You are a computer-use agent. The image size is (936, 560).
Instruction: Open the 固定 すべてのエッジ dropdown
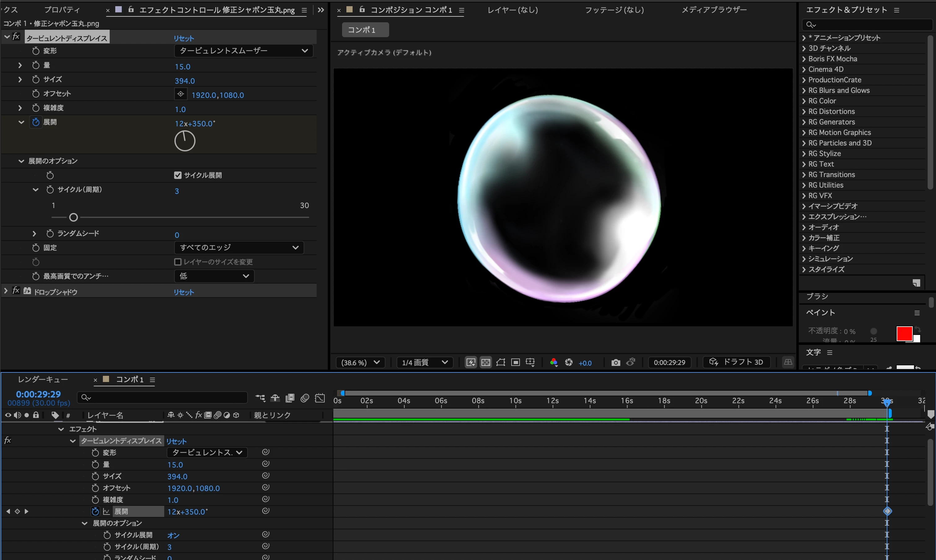point(239,248)
